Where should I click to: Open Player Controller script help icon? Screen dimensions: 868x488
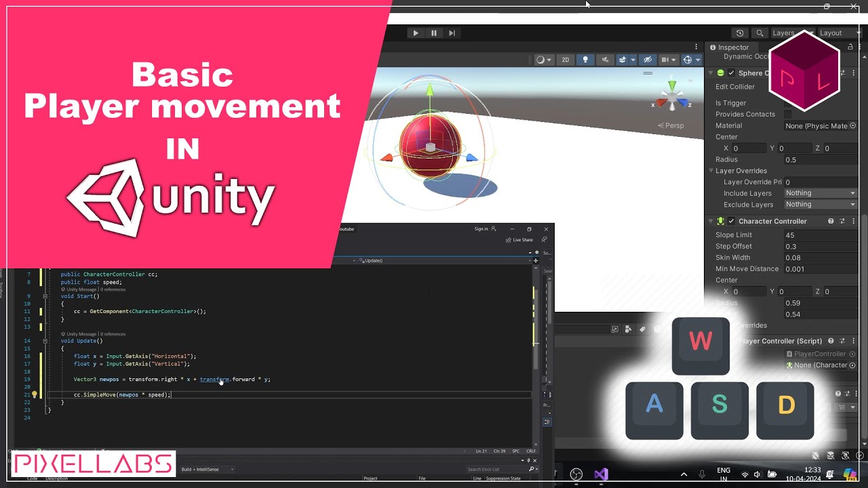(831, 341)
